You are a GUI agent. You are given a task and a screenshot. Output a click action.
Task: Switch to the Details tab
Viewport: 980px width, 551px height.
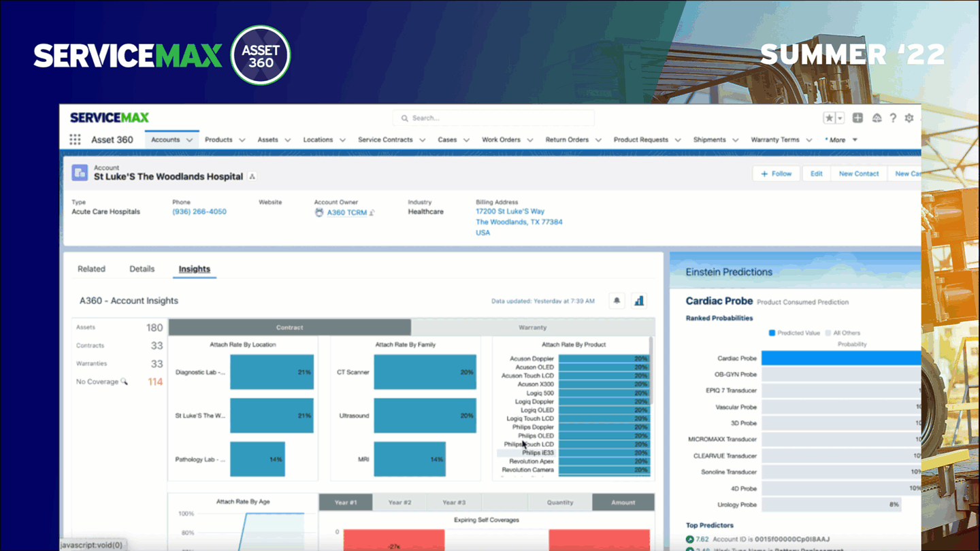[142, 269]
